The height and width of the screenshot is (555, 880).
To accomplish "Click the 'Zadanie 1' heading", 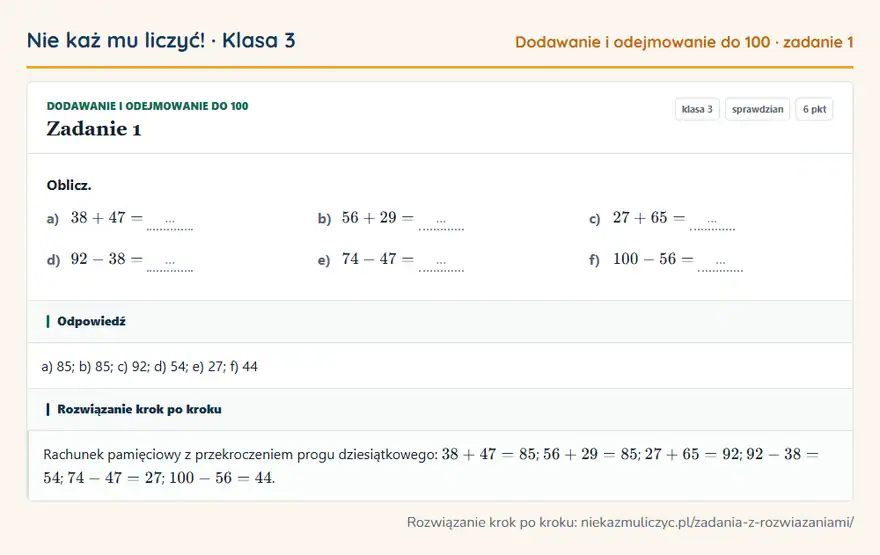I will click(x=94, y=129).
